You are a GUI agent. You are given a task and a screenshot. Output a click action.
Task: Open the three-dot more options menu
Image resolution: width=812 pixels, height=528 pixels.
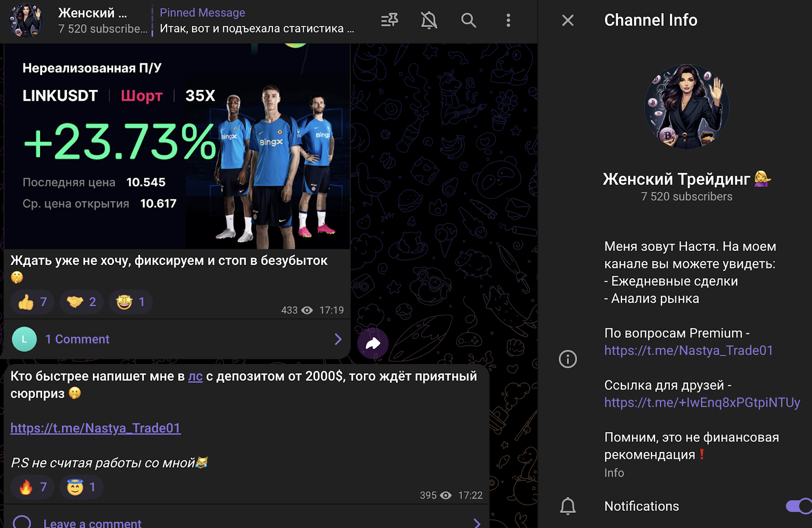tap(508, 20)
